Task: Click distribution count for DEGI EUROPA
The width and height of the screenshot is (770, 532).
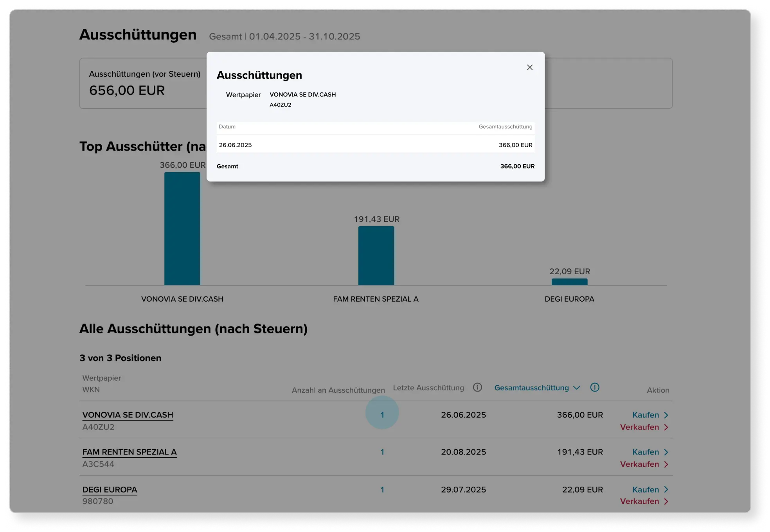Action: click(382, 489)
